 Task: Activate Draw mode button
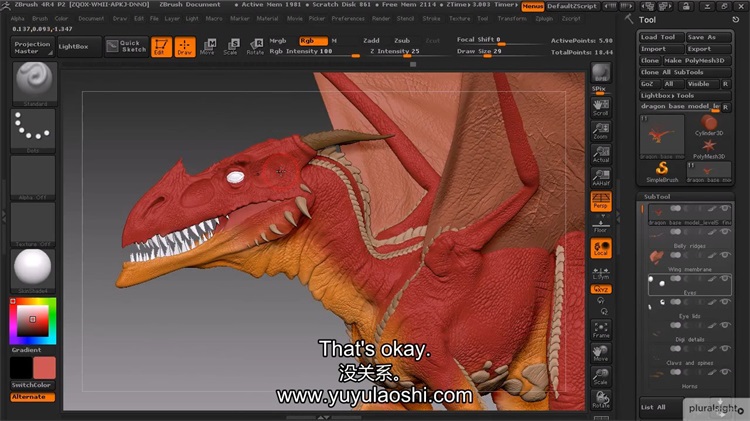[185, 47]
